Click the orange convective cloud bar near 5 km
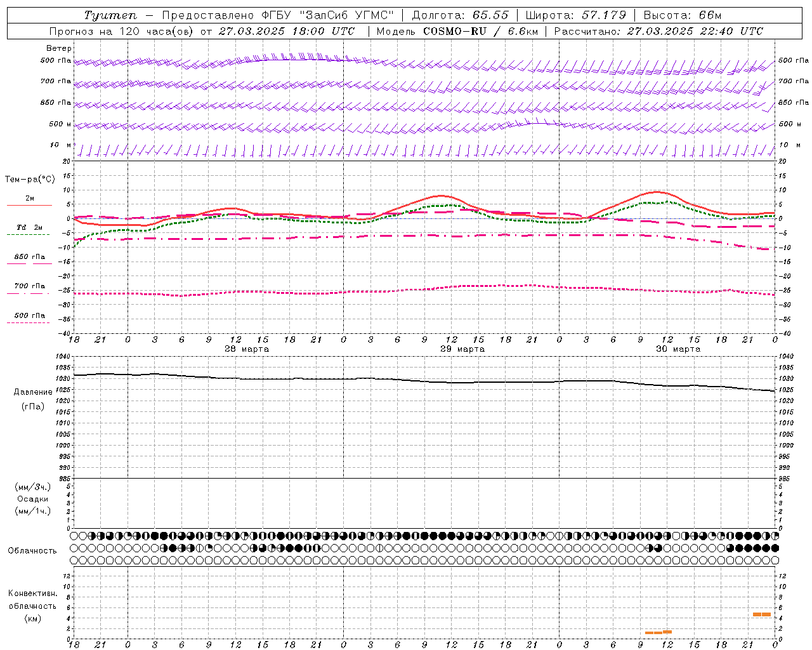 tap(762, 614)
